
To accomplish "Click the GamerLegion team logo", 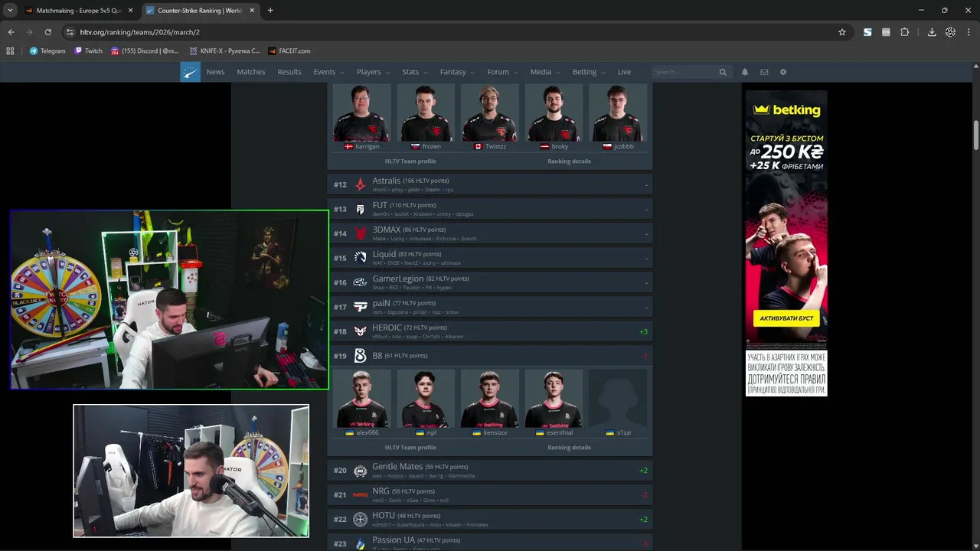I will [361, 282].
